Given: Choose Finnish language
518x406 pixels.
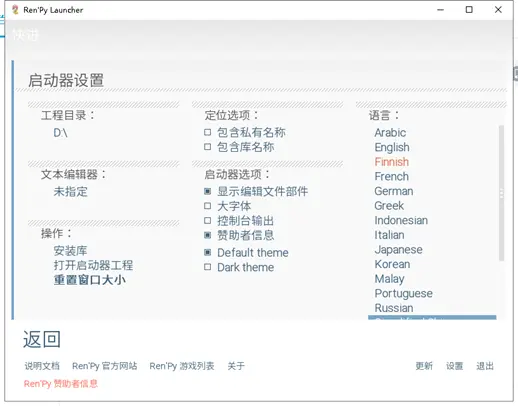Looking at the screenshot, I should click(x=391, y=162).
